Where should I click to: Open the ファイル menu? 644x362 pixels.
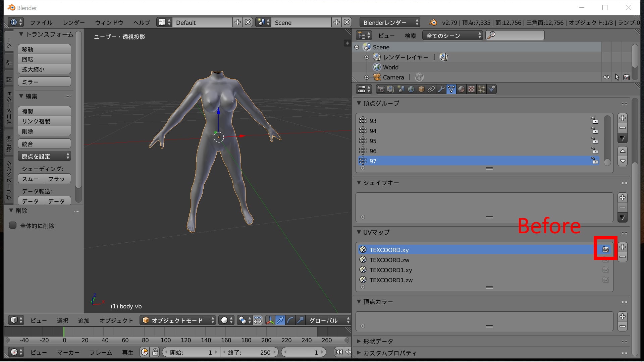[x=41, y=22]
